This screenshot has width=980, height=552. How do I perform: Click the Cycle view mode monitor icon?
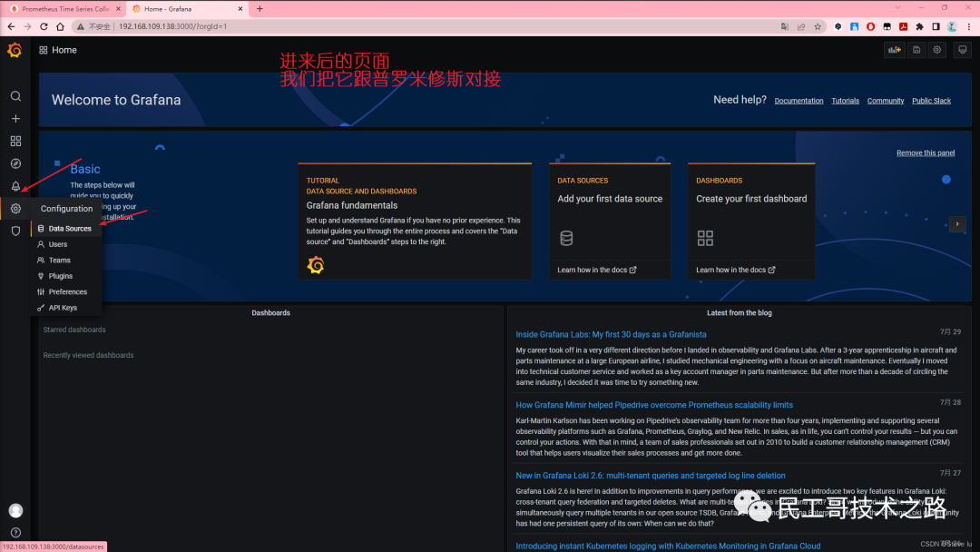click(963, 50)
